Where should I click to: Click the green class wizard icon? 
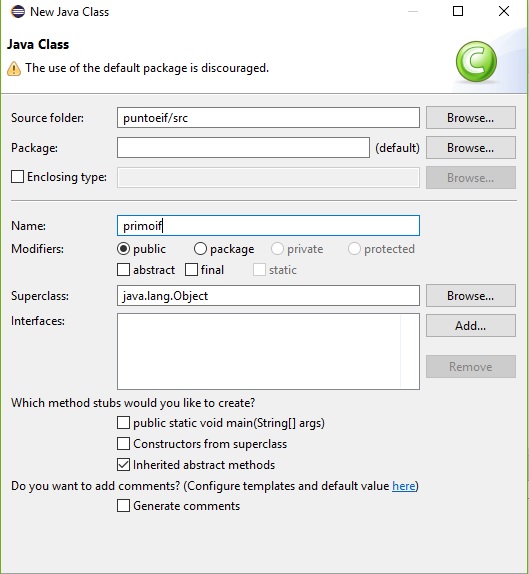click(x=476, y=62)
